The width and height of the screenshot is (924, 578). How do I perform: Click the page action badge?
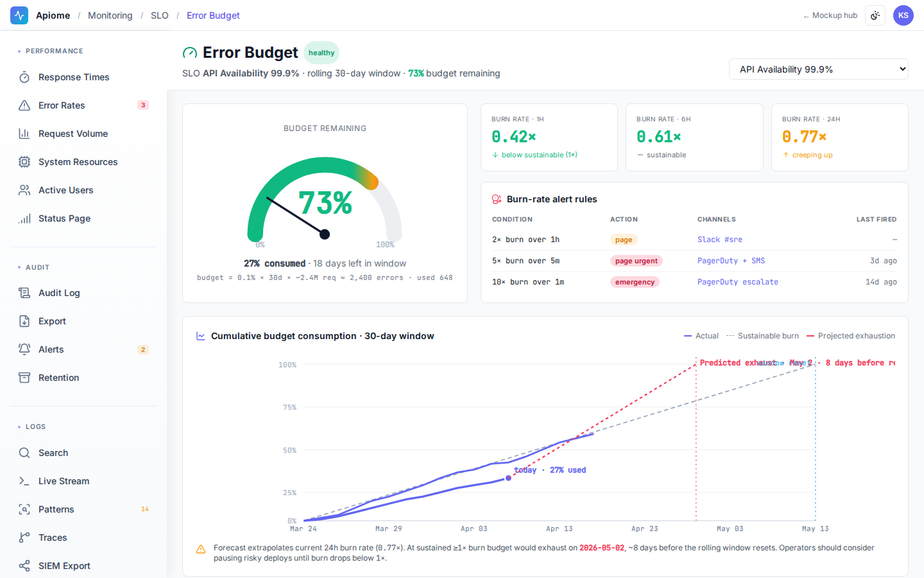click(x=624, y=240)
